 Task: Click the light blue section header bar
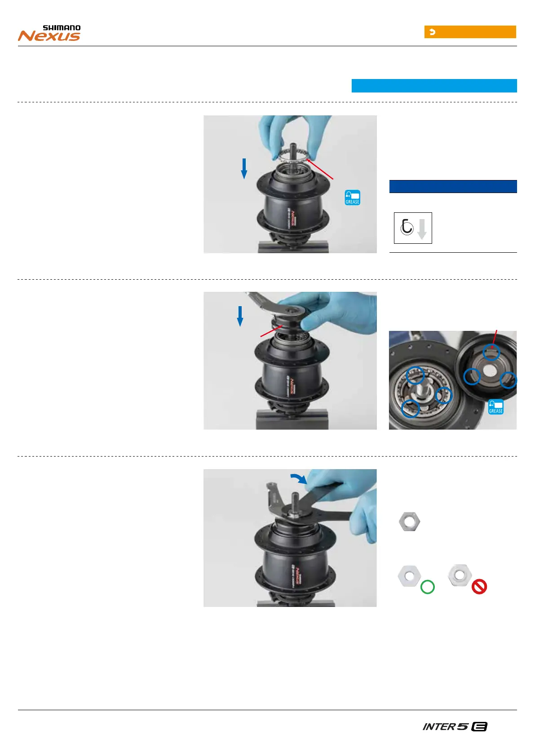click(434, 86)
